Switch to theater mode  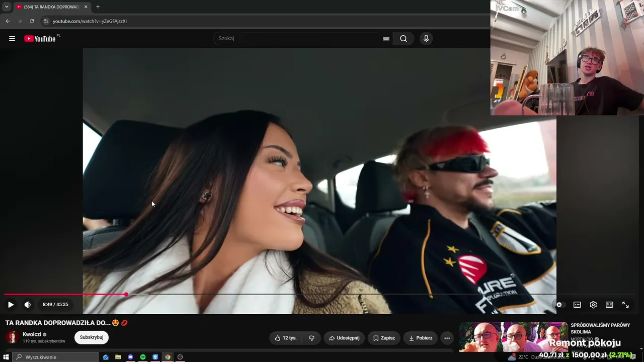(x=609, y=305)
